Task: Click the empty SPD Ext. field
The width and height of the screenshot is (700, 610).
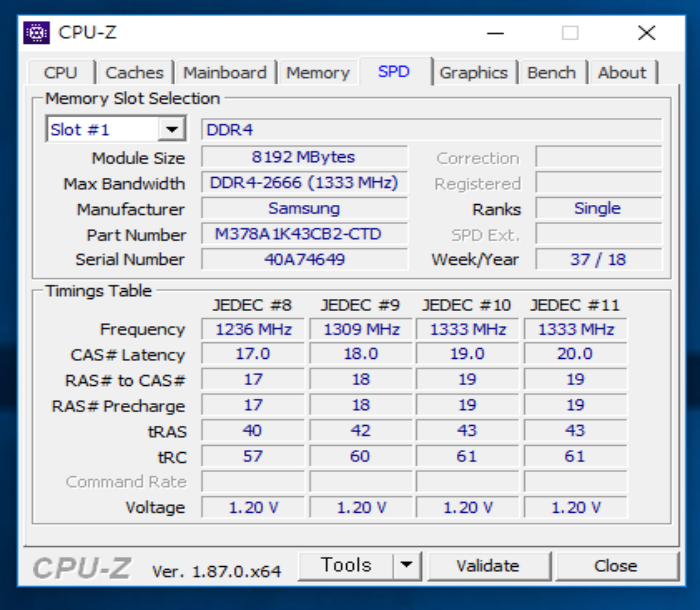Action: pyautogui.click(x=598, y=234)
